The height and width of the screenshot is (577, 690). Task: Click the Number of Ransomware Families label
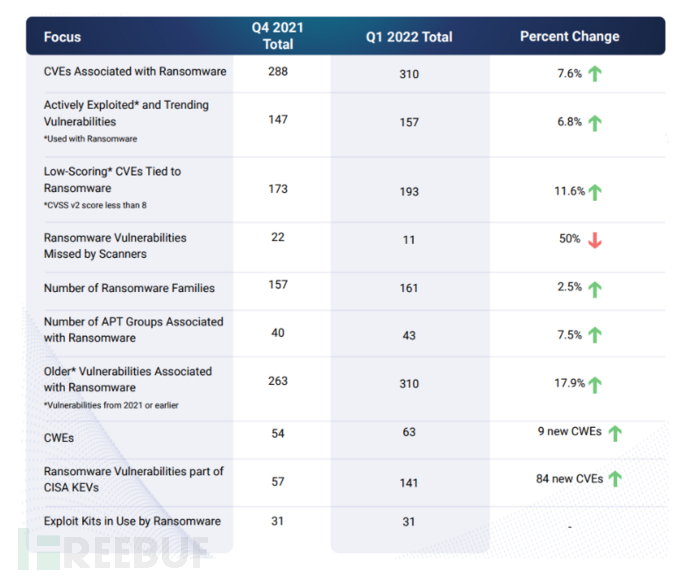pyautogui.click(x=129, y=288)
